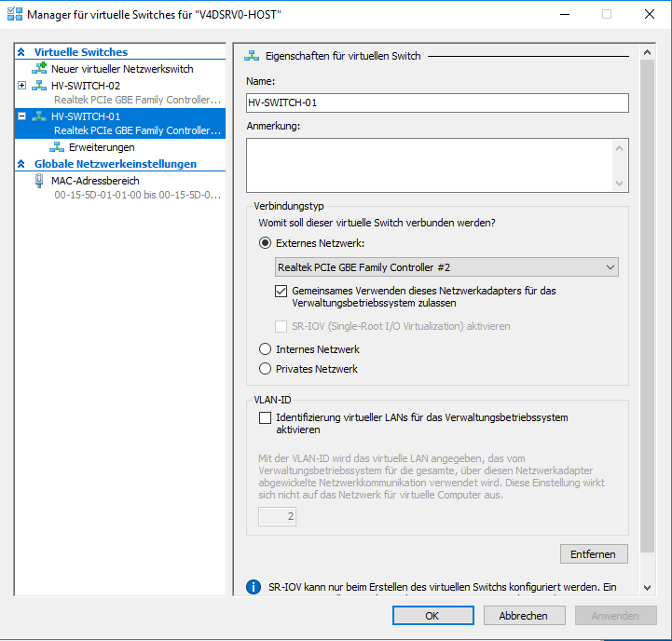
Task: Click the MAC range 00-15-5D-01-01-00 text
Action: tap(137, 195)
